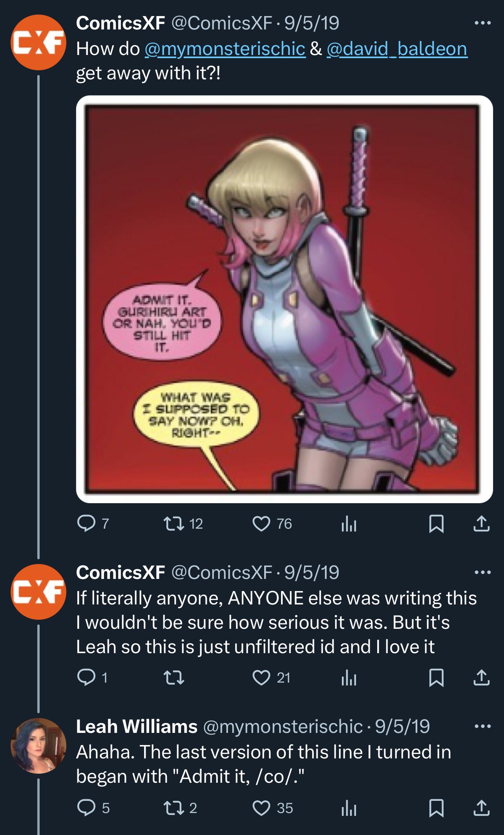Like the 'unfiltered id' tweet with 21 likes
504x835 pixels.
coord(261,678)
